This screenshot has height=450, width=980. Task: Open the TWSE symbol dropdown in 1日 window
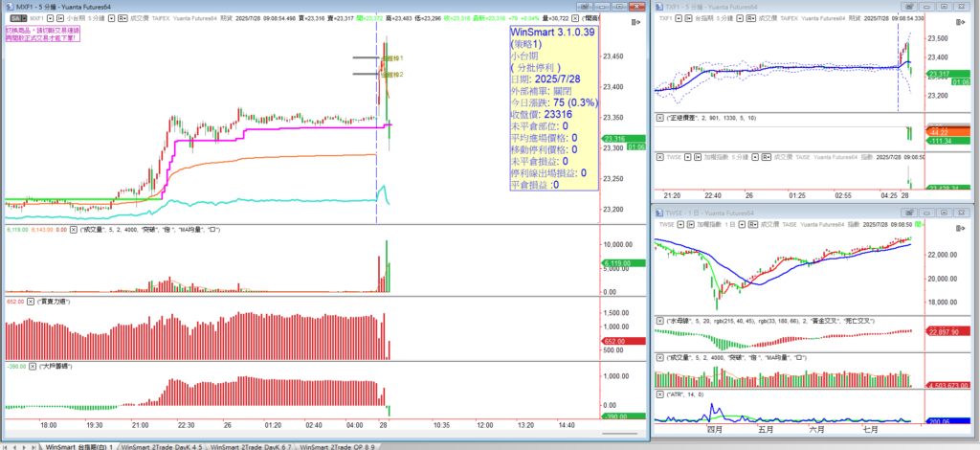[x=680, y=224]
